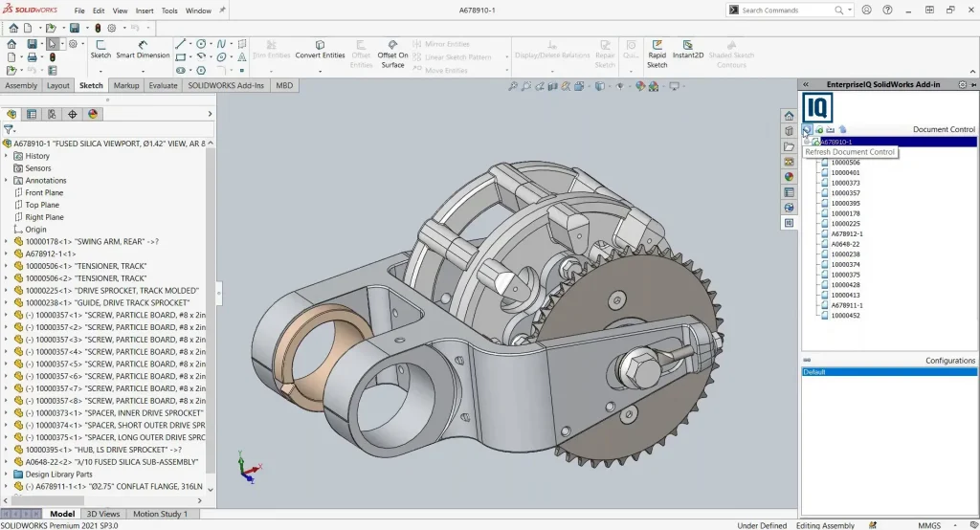The width and height of the screenshot is (980, 530).
Task: Click the Print icon
Action: pyautogui.click(x=32, y=57)
